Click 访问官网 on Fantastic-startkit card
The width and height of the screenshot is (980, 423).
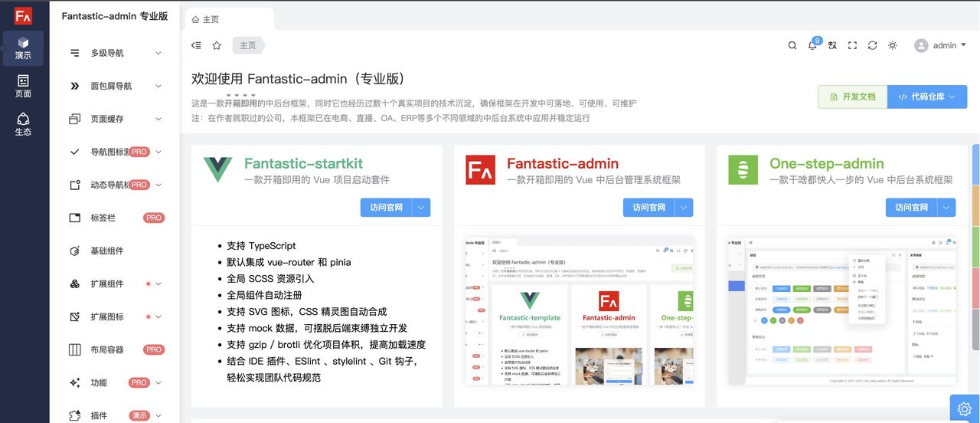pyautogui.click(x=386, y=207)
